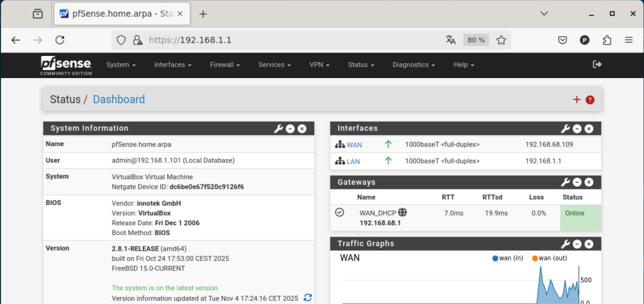Click the green up arrow for WAN
The image size is (644, 304).
tap(388, 144)
